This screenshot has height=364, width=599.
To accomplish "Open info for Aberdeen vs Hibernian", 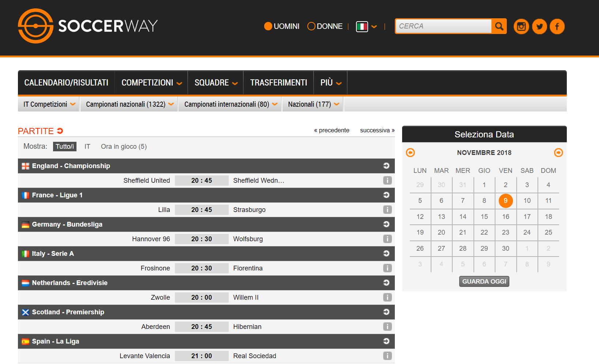I will (x=388, y=326).
